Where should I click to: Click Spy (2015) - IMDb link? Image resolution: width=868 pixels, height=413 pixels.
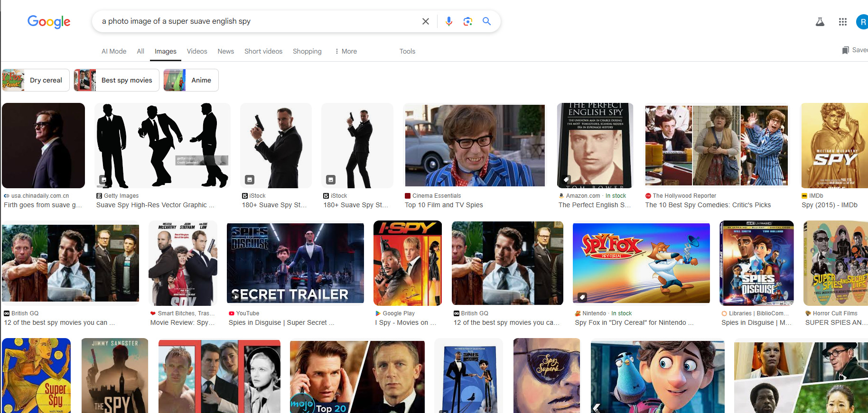[829, 205]
